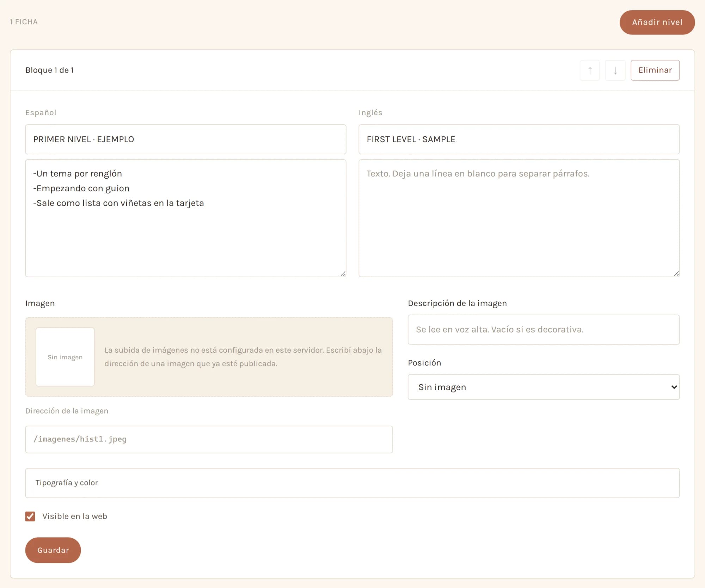Expand the Tipografía y color section
The image size is (705, 588).
coord(352,483)
